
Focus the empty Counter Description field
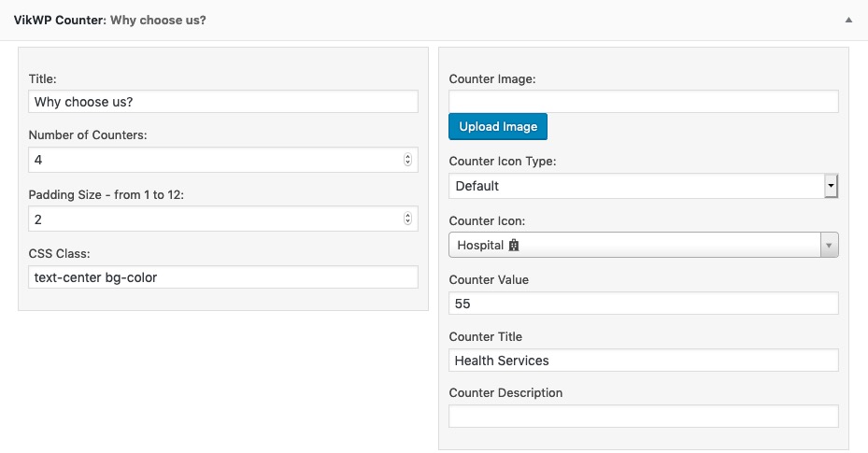643,417
